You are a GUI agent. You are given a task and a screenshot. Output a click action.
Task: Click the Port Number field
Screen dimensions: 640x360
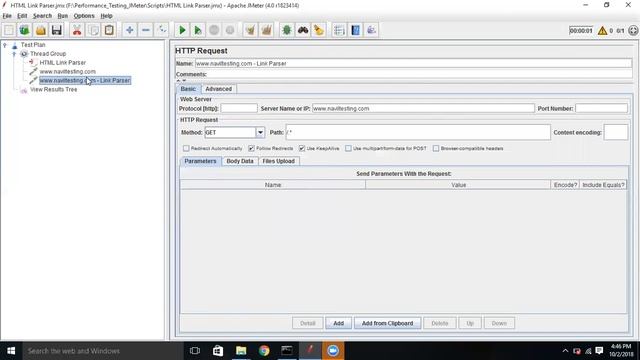(601, 109)
